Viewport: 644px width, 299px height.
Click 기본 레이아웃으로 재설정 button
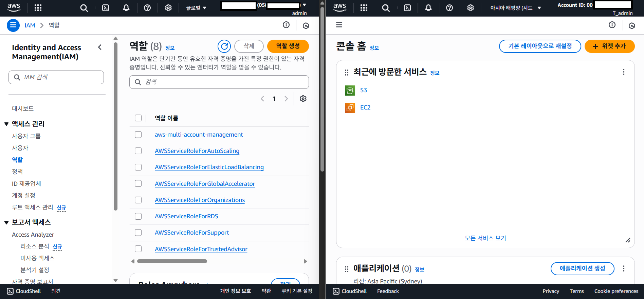pyautogui.click(x=540, y=46)
